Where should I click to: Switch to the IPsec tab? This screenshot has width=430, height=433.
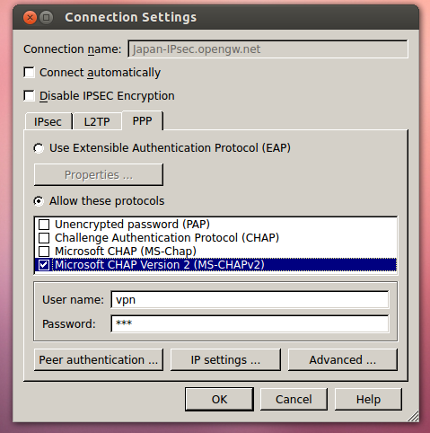[x=48, y=122]
